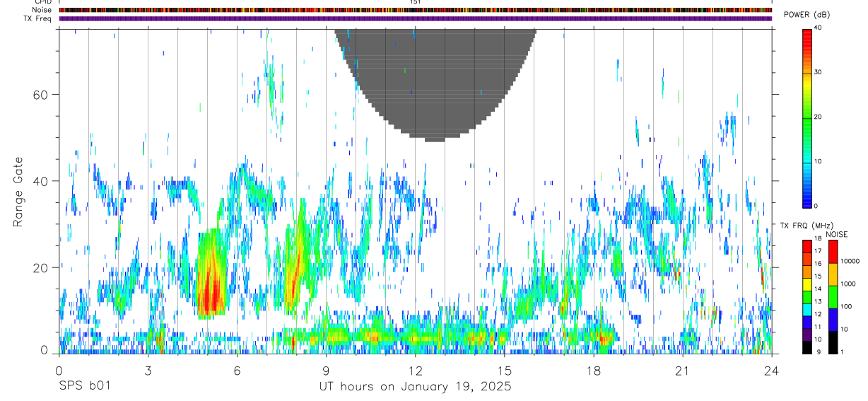Click the red top segment of NOISE scale
868x401 pixels.
point(833,251)
